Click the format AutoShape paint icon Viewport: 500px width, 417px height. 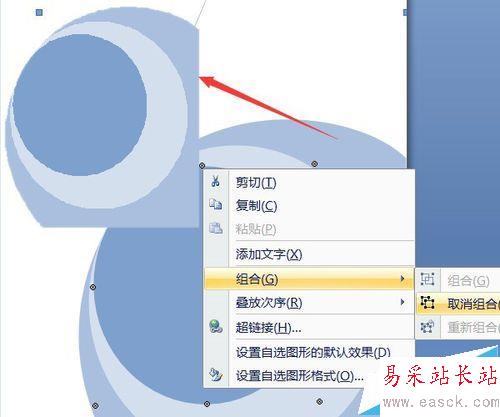pos(216,375)
